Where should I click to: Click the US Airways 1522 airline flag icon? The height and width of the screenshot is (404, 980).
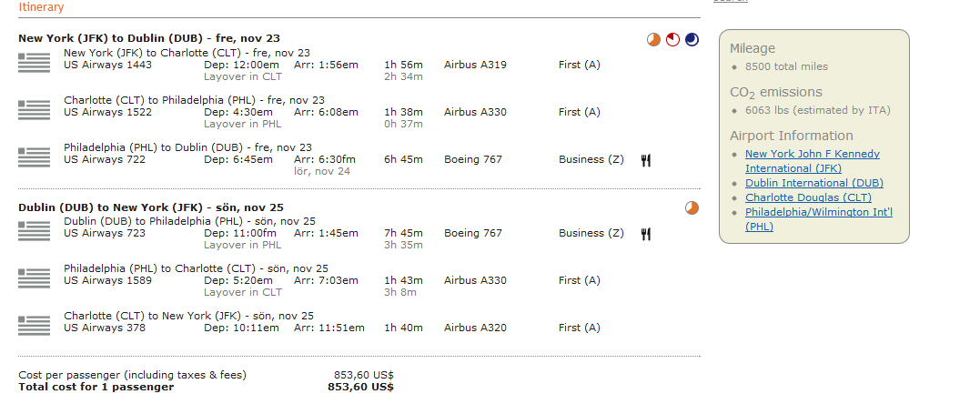click(35, 109)
